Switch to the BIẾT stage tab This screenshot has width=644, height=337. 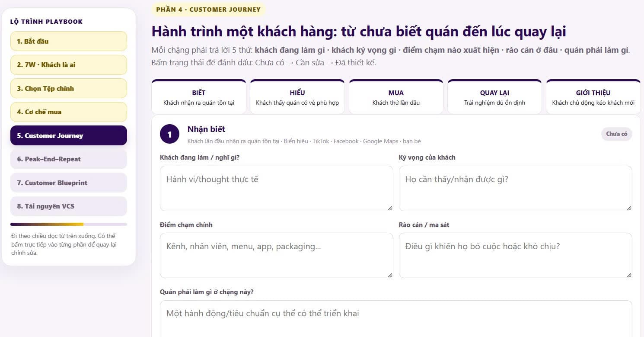[x=199, y=97]
